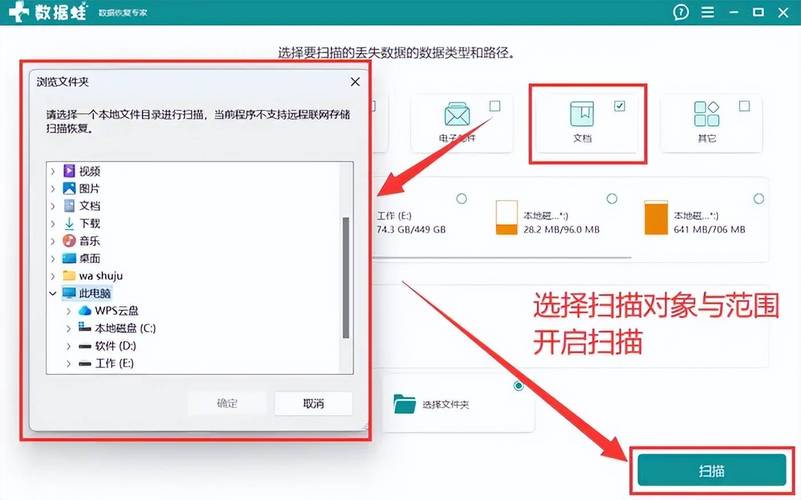801x500 pixels.
Task: Click the 取消 button in dialog
Action: [x=313, y=403]
